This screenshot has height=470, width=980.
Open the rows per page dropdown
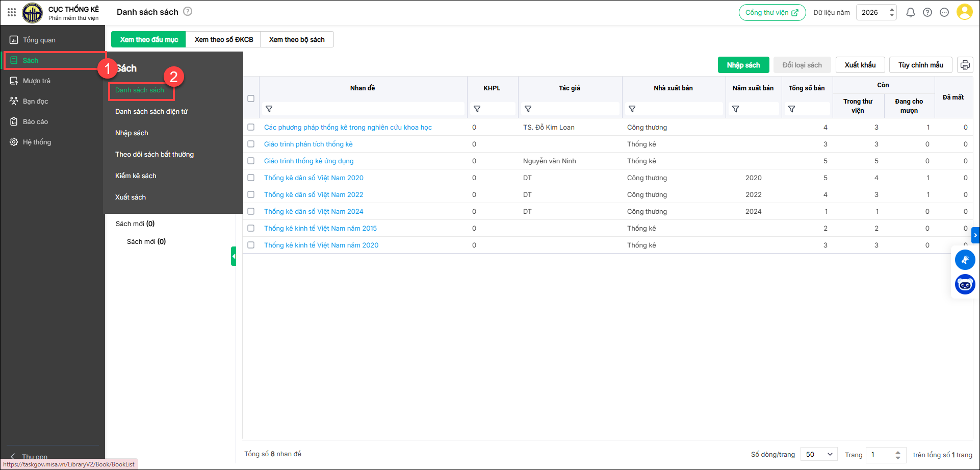pyautogui.click(x=819, y=454)
